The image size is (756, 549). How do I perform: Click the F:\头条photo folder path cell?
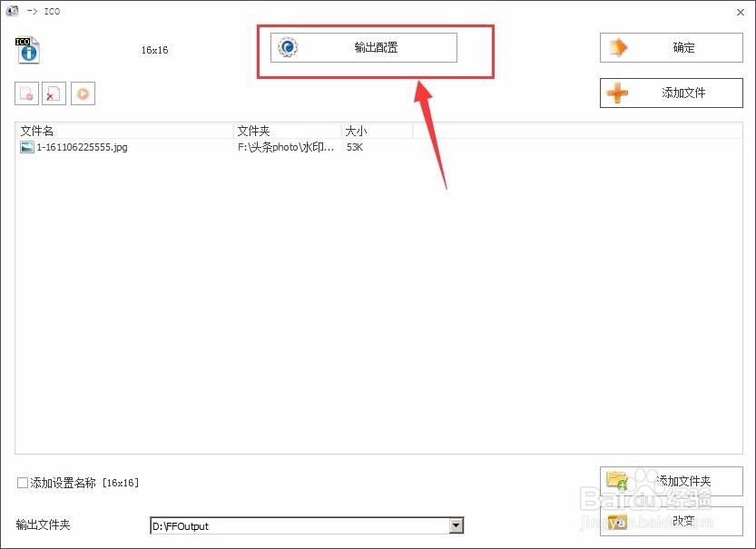pos(285,147)
